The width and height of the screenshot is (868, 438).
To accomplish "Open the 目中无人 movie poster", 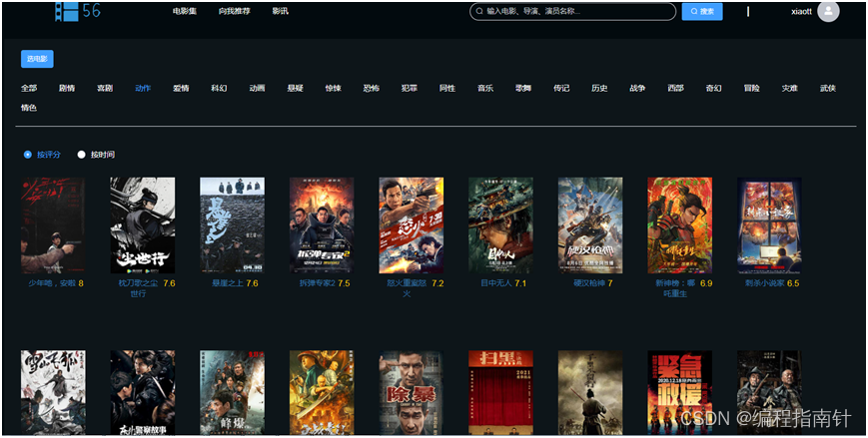I will (x=501, y=225).
